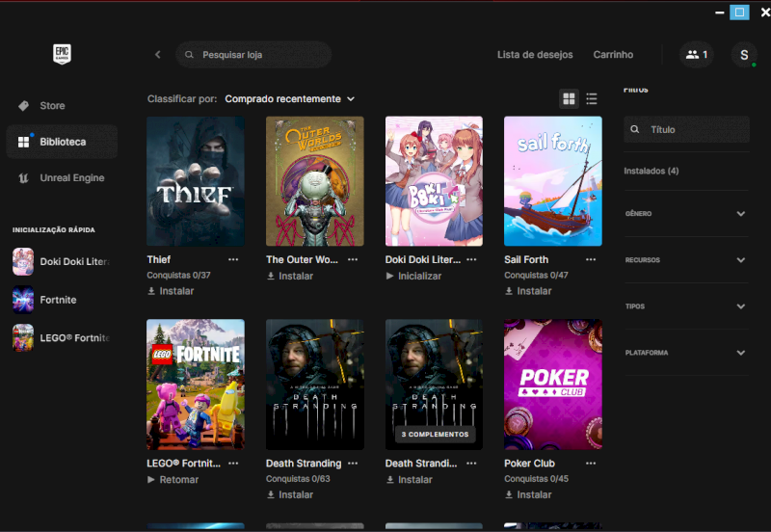This screenshot has height=532, width=771.
Task: Open the Thief cover art
Action: click(x=196, y=181)
